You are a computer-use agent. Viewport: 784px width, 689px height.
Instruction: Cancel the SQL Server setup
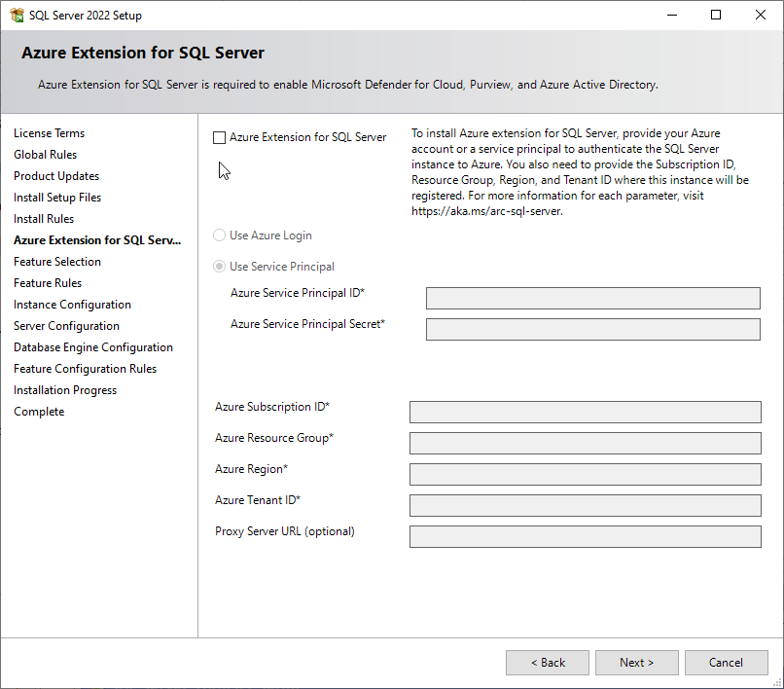pos(726,663)
